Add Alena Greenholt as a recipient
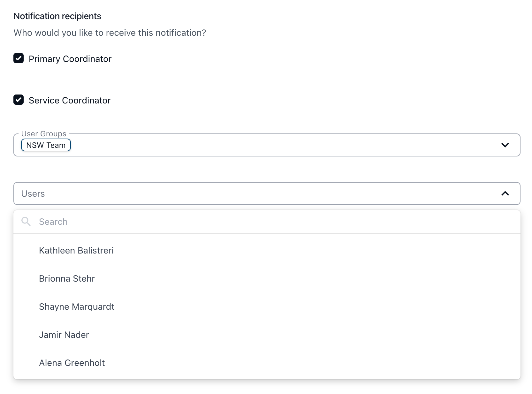Screen dimensions: 532x394 (72, 363)
